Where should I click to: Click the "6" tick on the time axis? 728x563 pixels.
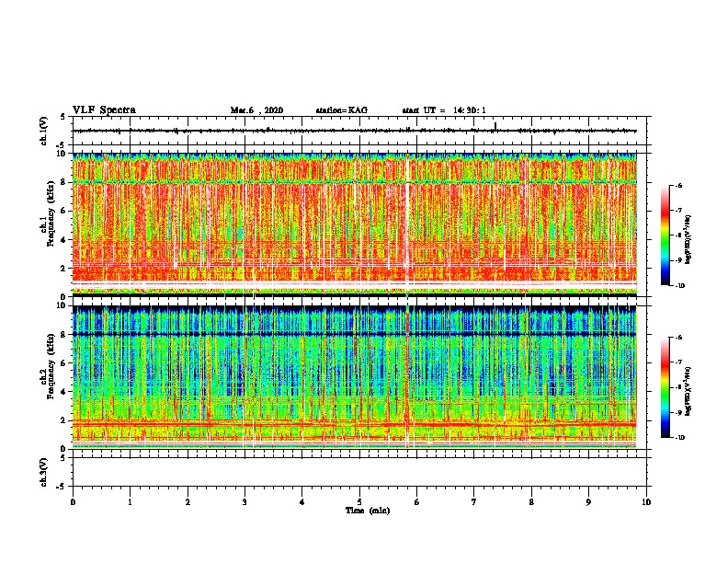coord(417,501)
